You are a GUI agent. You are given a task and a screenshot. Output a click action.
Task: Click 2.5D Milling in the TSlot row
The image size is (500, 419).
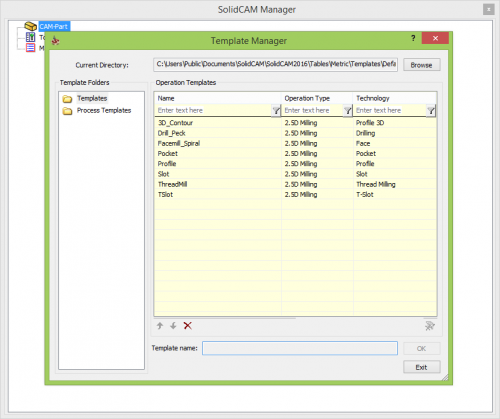(301, 195)
